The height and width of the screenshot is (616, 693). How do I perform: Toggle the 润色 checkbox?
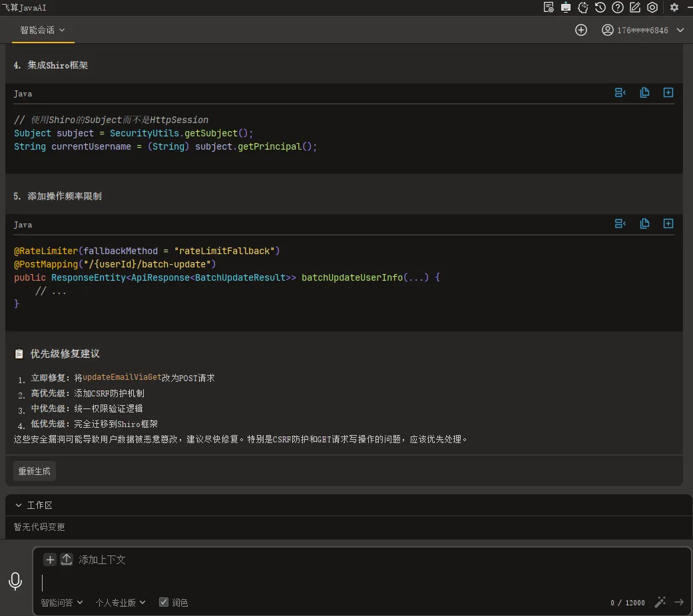(164, 602)
